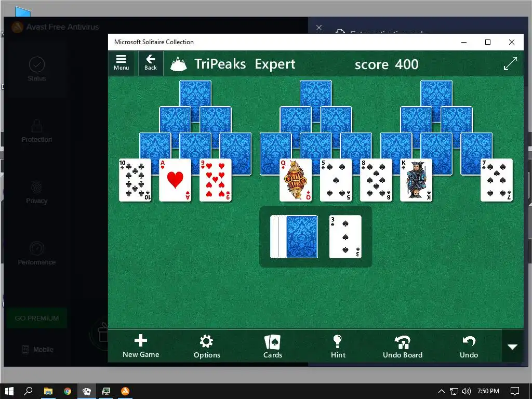Start a New Game
The height and width of the screenshot is (399, 532).
point(141,346)
